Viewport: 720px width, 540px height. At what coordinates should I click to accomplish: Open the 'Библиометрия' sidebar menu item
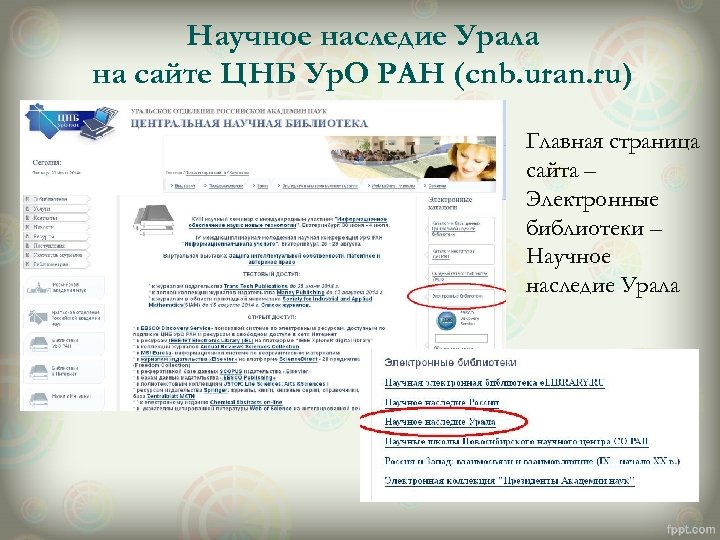click(56, 264)
